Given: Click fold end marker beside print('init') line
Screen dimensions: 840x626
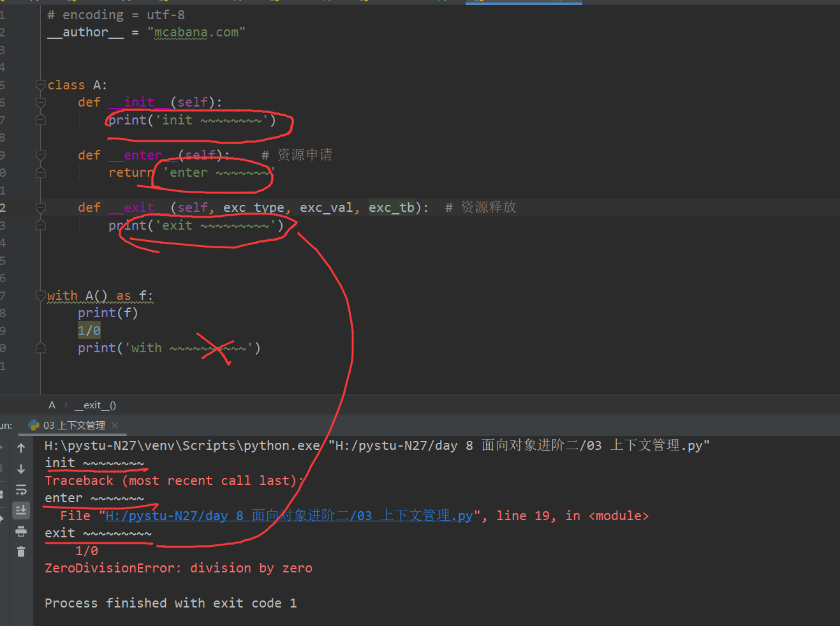Looking at the screenshot, I should click(41, 120).
